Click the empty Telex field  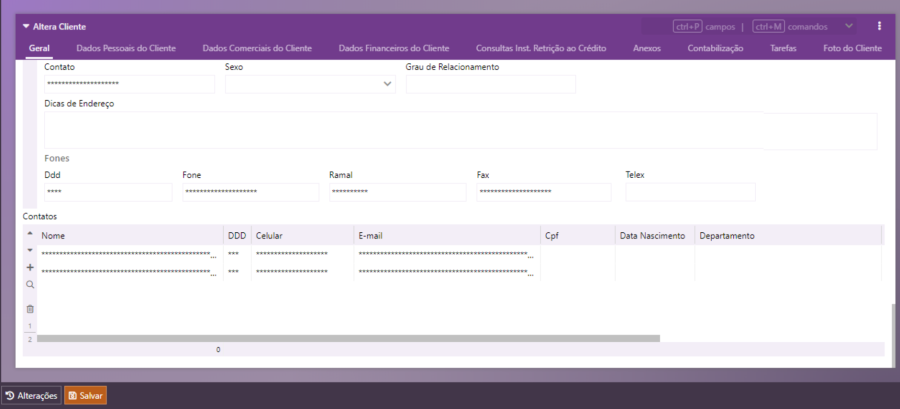(690, 192)
